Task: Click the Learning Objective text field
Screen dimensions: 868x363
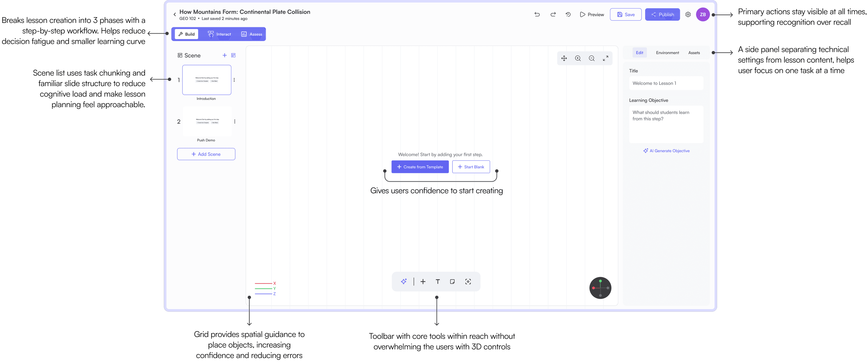Action: (666, 124)
